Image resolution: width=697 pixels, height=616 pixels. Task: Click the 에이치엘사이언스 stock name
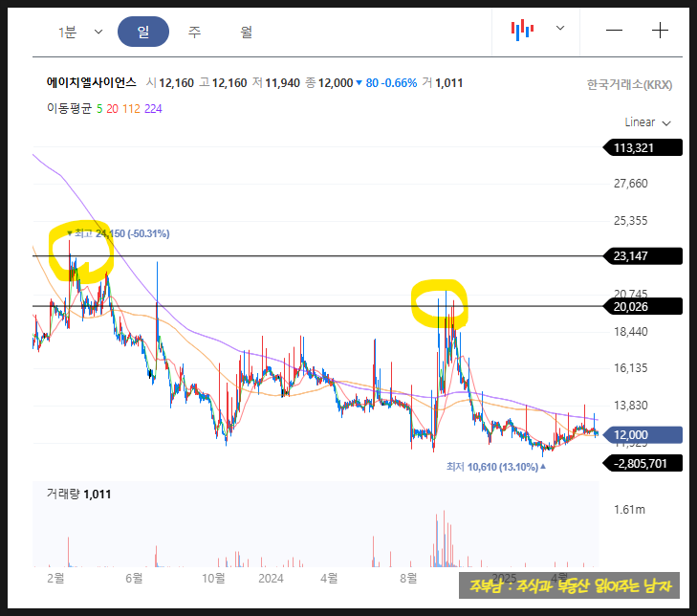[91, 82]
